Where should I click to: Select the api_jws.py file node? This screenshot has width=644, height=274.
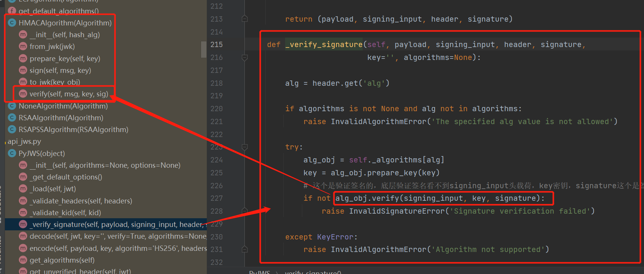click(x=24, y=141)
